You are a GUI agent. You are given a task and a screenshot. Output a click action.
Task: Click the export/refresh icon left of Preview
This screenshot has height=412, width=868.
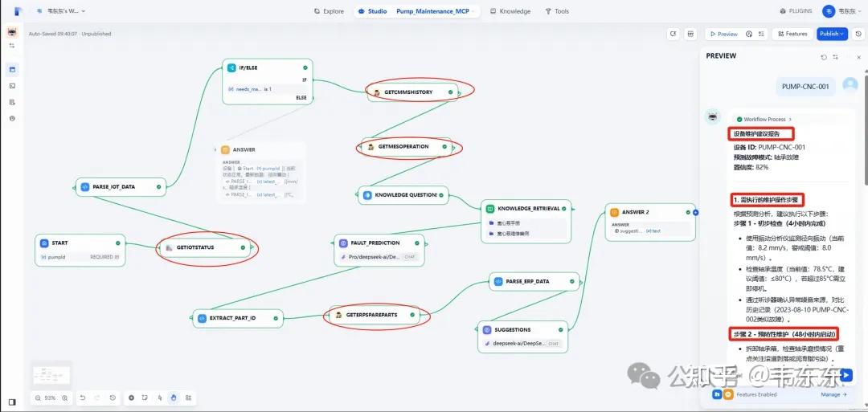click(674, 34)
